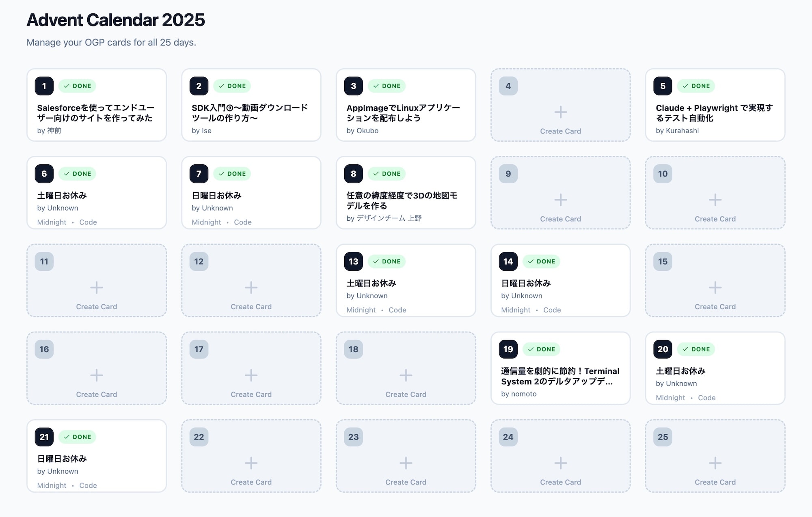Click the day 1 number badge
This screenshot has width=812, height=517.
click(44, 86)
